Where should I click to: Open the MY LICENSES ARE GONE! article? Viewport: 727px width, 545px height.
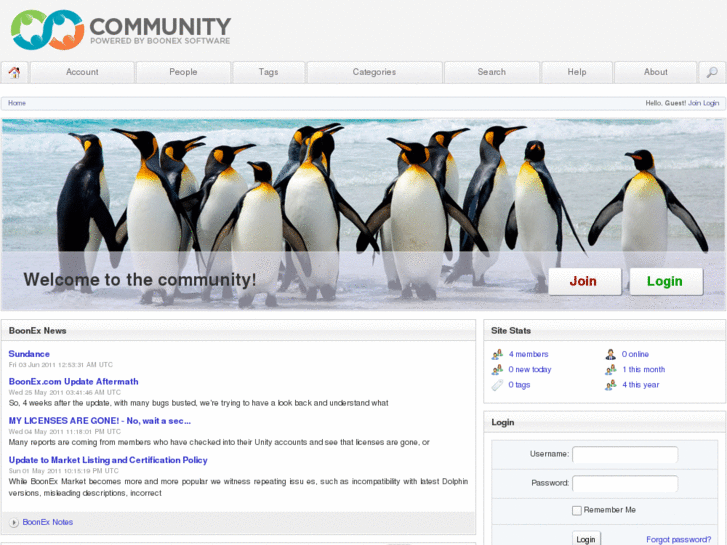pos(100,421)
